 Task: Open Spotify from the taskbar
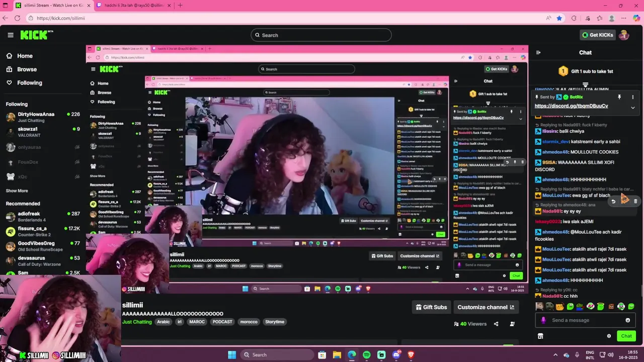(366, 355)
